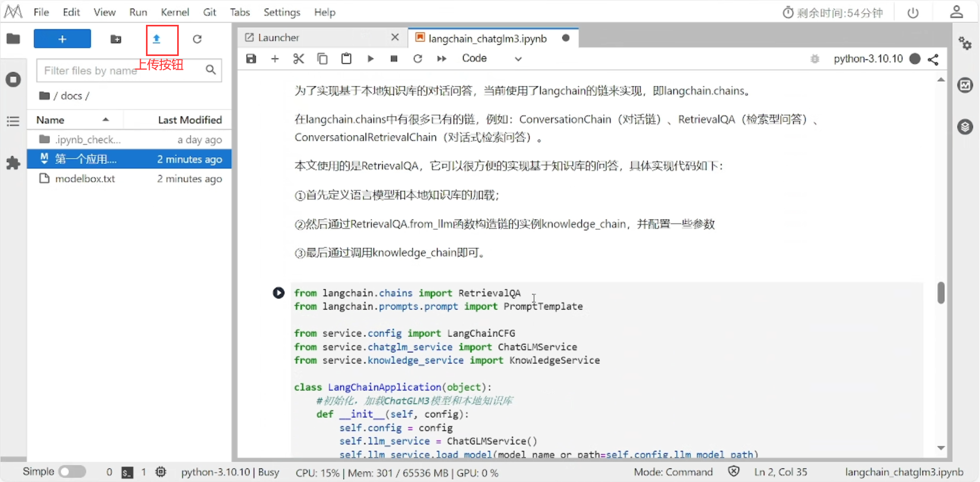
Task: Save the notebook with the disk icon
Action: (x=251, y=59)
